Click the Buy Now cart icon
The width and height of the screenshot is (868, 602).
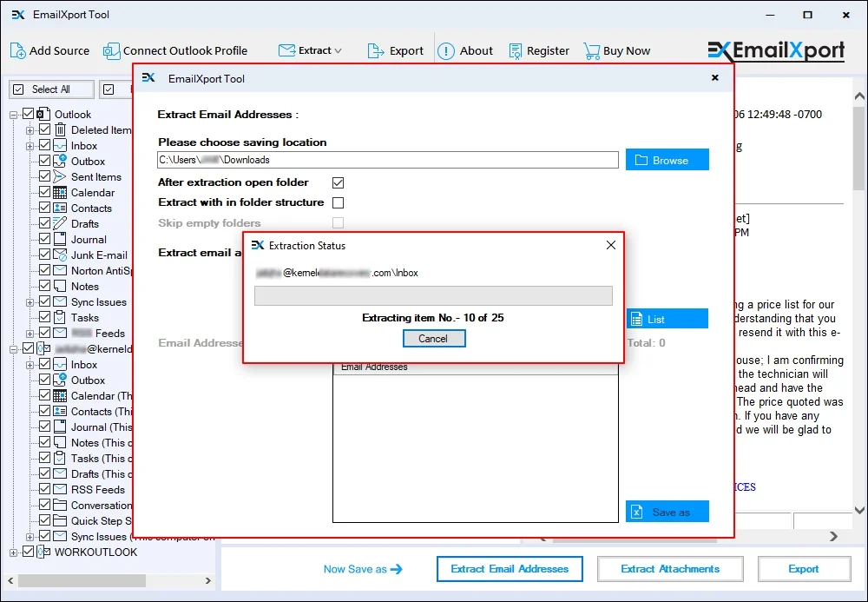click(592, 50)
